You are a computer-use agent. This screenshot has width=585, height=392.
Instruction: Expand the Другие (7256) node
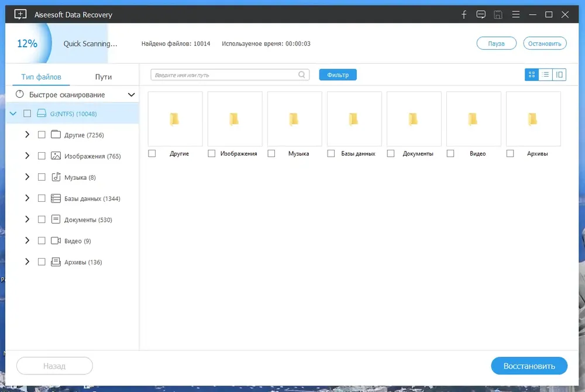tap(27, 134)
